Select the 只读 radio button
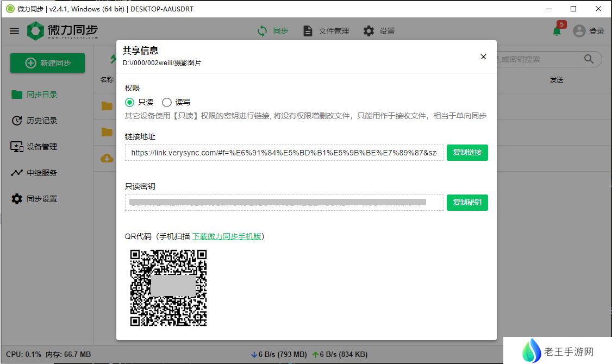Screen dimensions: 612x364 129,102
